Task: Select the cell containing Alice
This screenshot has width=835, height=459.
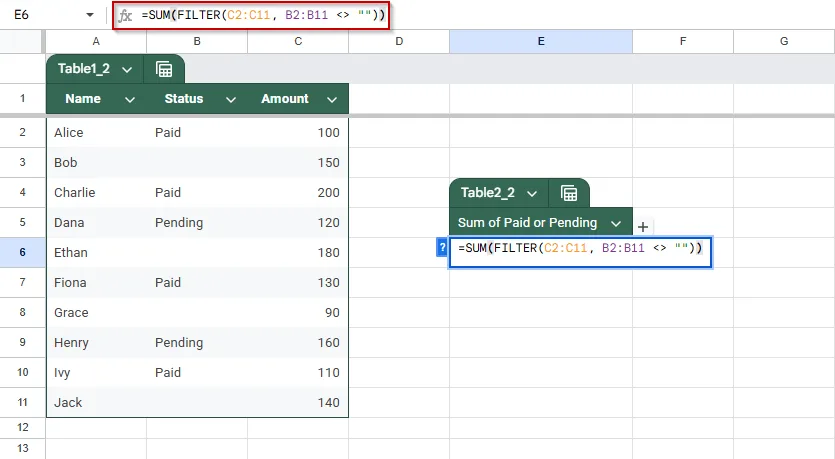Action: [96, 133]
